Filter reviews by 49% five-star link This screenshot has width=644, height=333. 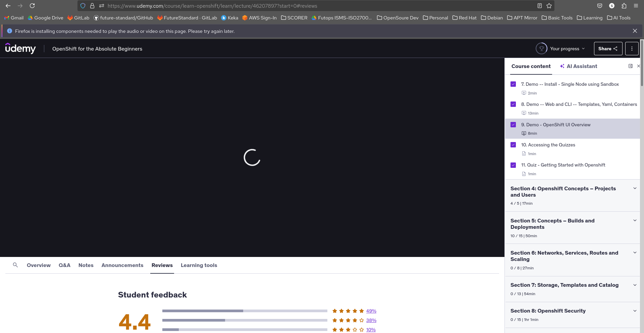coord(371,311)
